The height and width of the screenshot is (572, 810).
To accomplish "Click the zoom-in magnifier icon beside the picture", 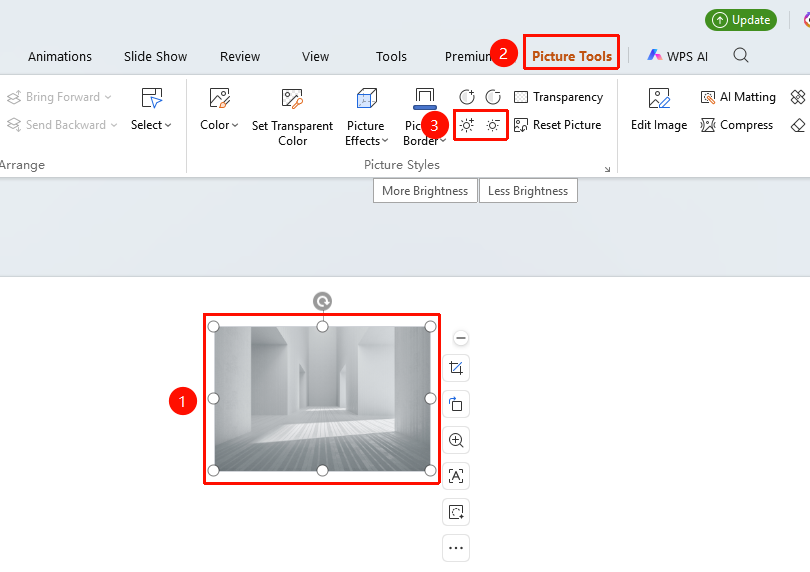I will (x=456, y=440).
